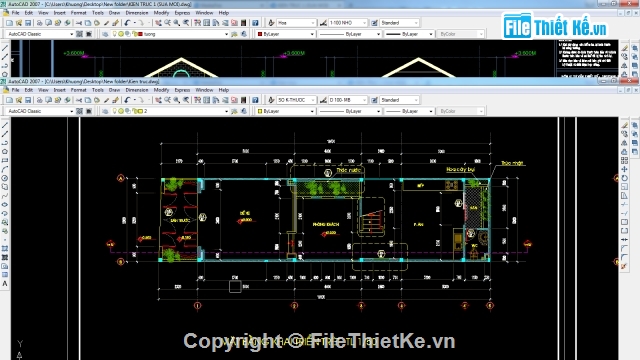The height and width of the screenshot is (360, 640).
Task: Toggle layer 2 freeze sun icon
Action: pos(121,111)
